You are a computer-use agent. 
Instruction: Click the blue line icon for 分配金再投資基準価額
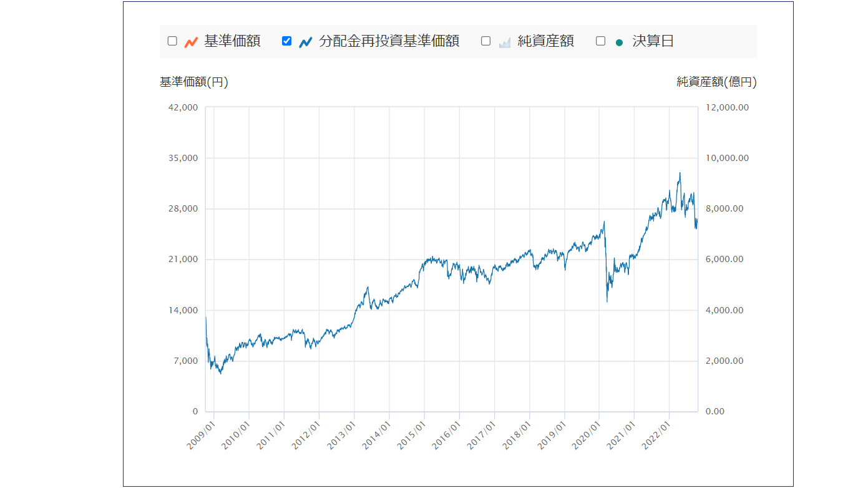point(306,42)
